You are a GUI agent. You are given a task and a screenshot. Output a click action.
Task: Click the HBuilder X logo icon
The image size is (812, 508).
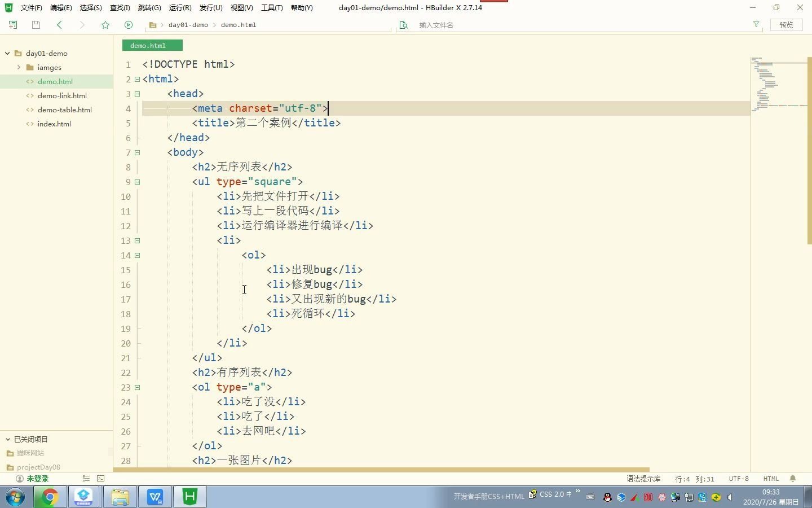click(8, 7)
